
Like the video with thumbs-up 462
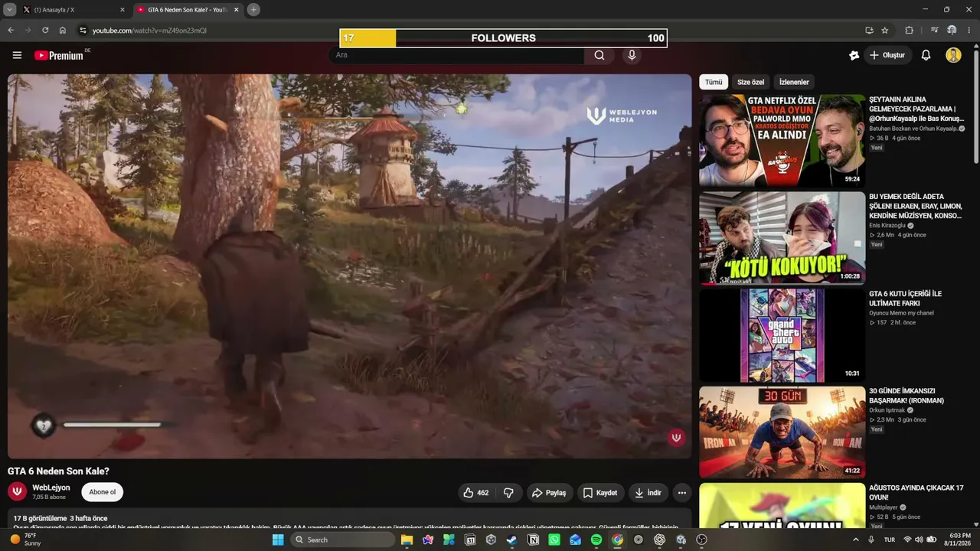click(475, 493)
